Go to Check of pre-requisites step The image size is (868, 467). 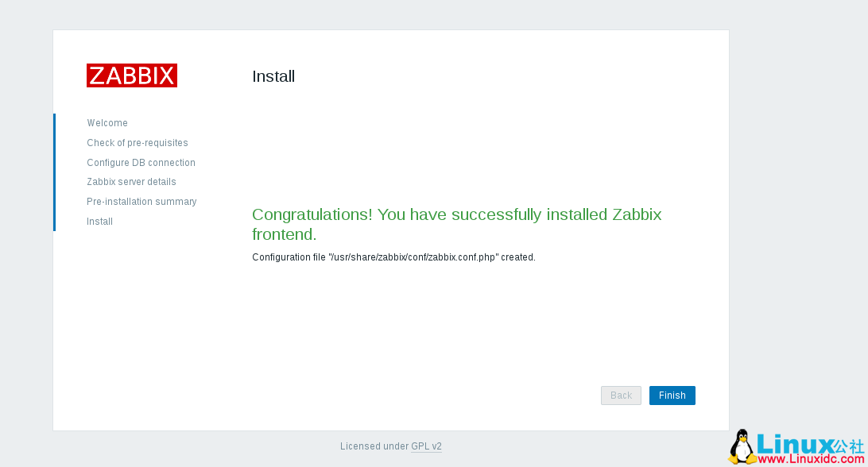pyautogui.click(x=138, y=143)
